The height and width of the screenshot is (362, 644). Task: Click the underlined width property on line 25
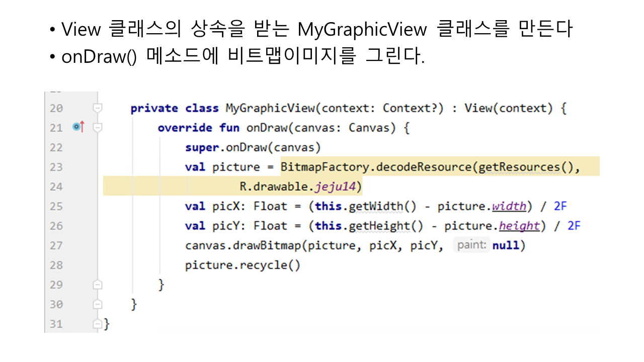[x=509, y=206]
